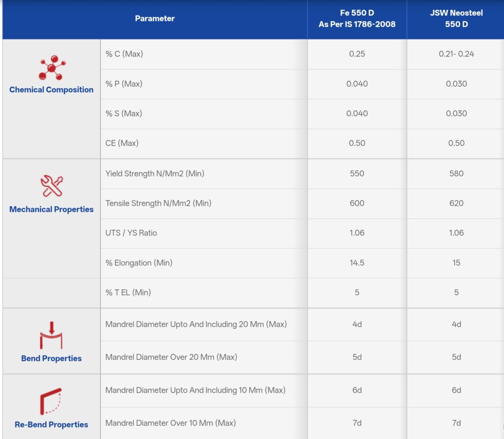
Task: Click the Parameter column header
Action: [155, 19]
